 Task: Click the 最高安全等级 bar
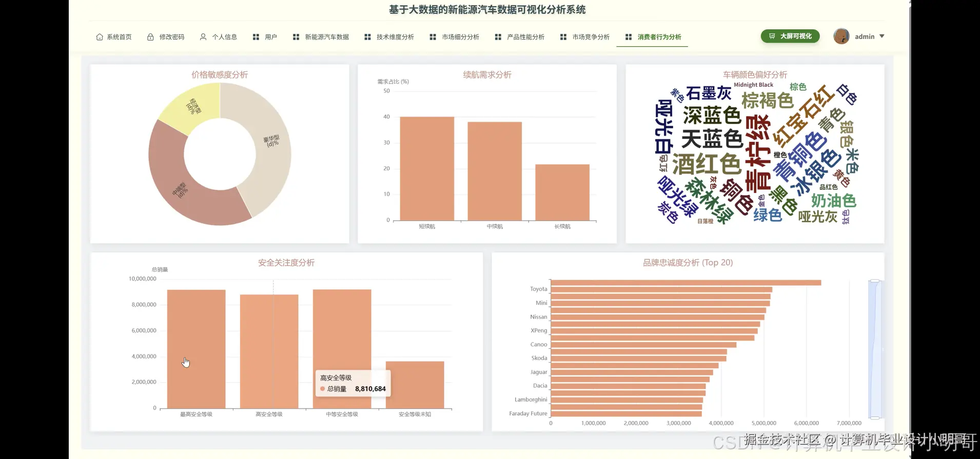point(196,349)
